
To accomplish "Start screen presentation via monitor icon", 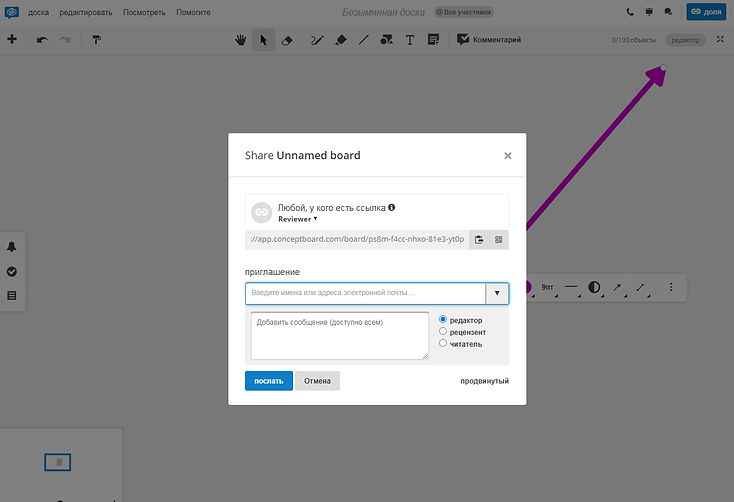I will click(649, 12).
